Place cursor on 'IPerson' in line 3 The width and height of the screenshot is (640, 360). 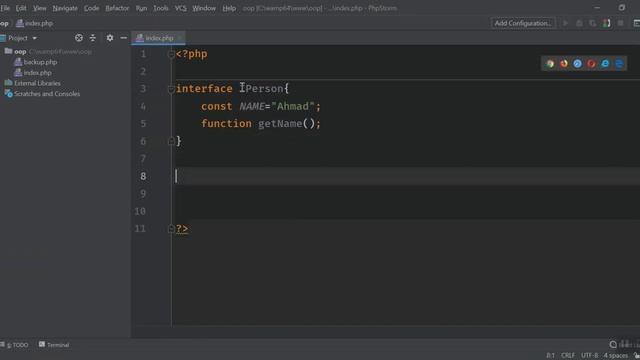pyautogui.click(x=261, y=89)
